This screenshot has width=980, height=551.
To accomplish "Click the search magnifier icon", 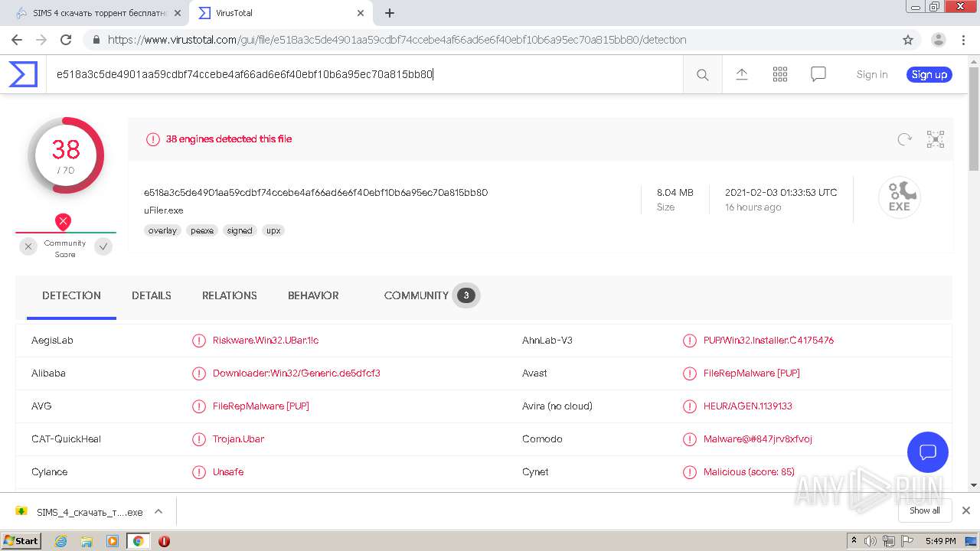I will pos(702,74).
